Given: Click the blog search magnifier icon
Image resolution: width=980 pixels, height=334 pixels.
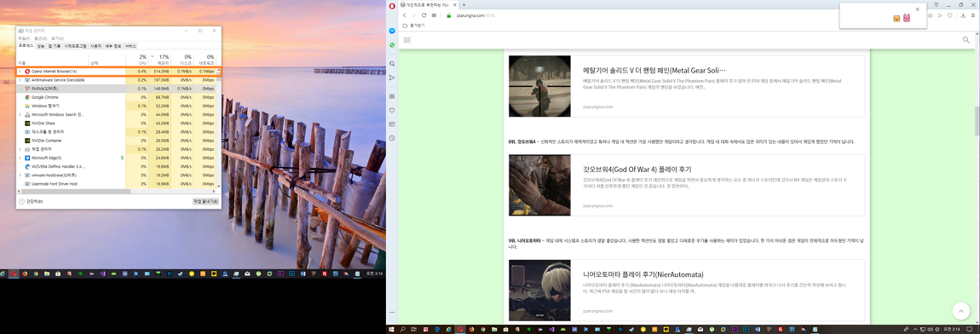Looking at the screenshot, I should [x=966, y=40].
